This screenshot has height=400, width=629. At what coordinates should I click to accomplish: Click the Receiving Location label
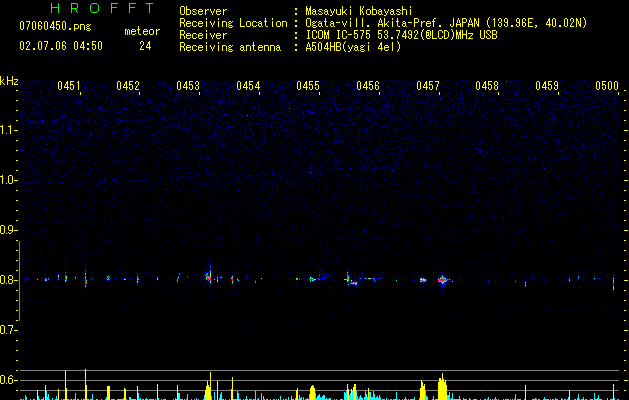[233, 23]
